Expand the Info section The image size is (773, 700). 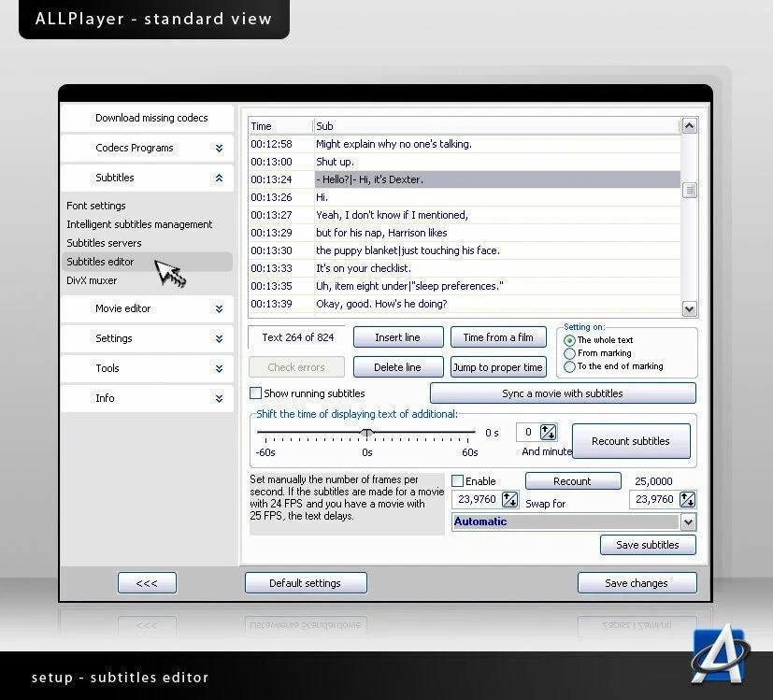click(219, 398)
